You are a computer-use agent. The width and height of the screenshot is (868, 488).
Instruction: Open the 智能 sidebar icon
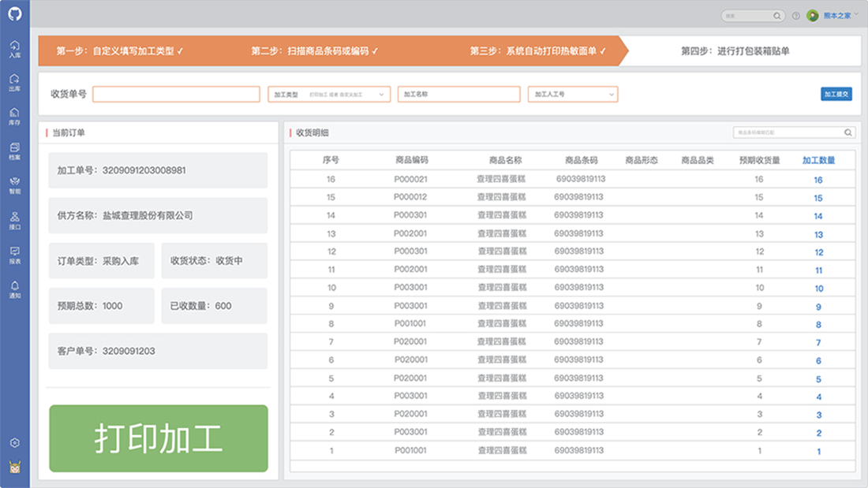tap(15, 185)
